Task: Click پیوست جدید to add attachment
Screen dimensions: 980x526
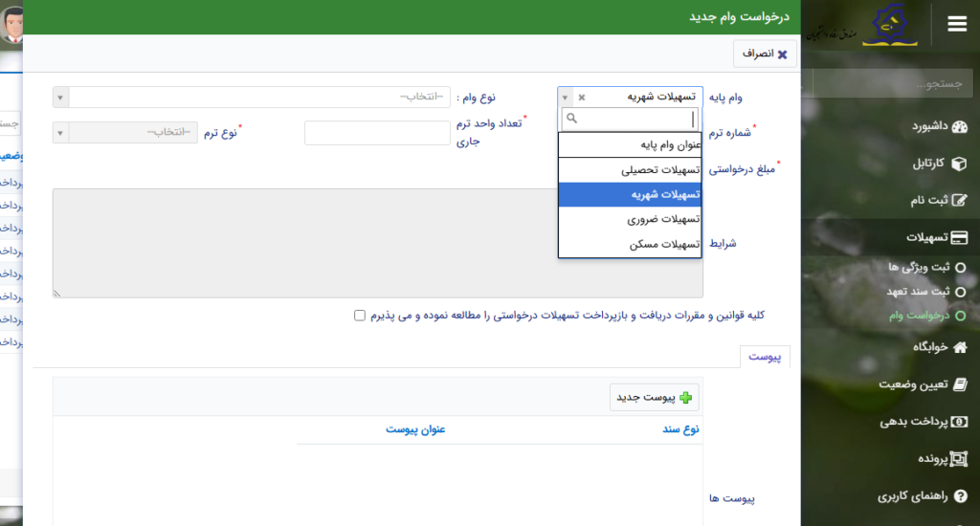Action: [655, 397]
